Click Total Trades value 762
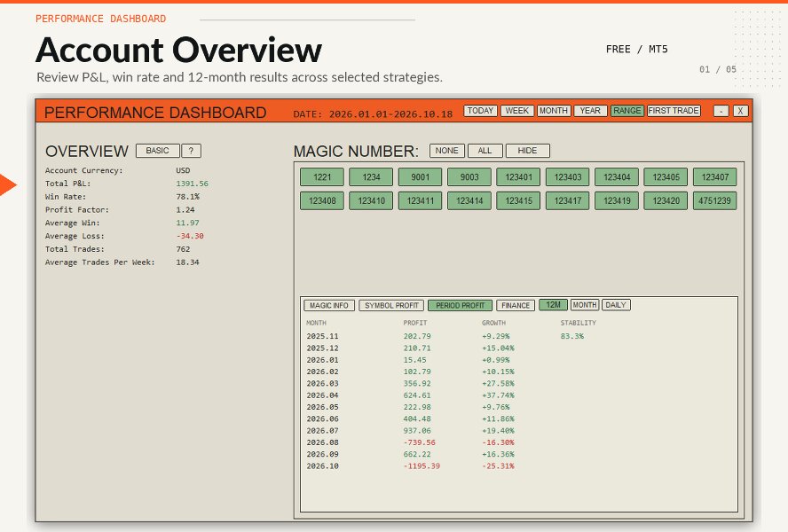 point(183,248)
